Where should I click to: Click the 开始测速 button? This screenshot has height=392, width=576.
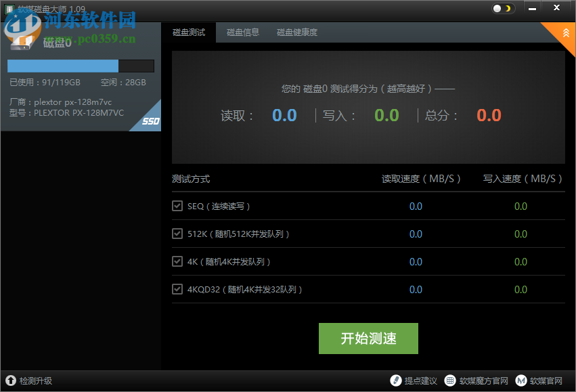click(x=368, y=339)
